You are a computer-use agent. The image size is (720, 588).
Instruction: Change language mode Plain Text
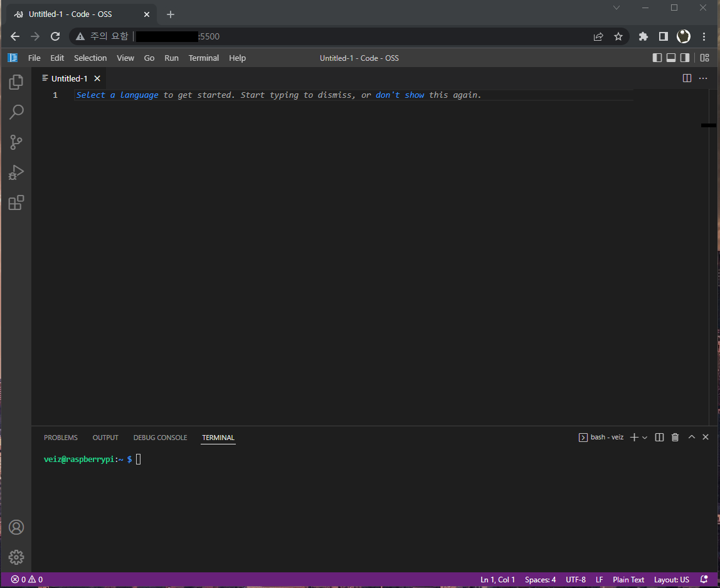pyautogui.click(x=628, y=580)
